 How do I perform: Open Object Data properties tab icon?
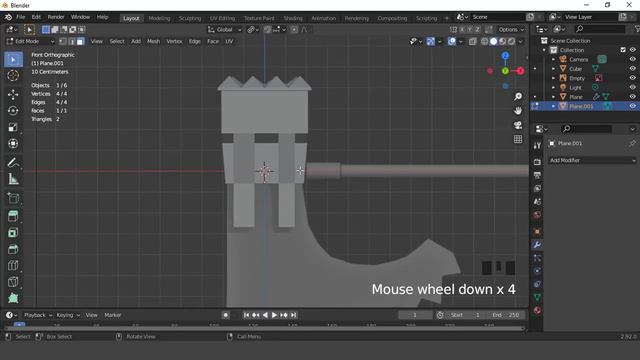537,297
